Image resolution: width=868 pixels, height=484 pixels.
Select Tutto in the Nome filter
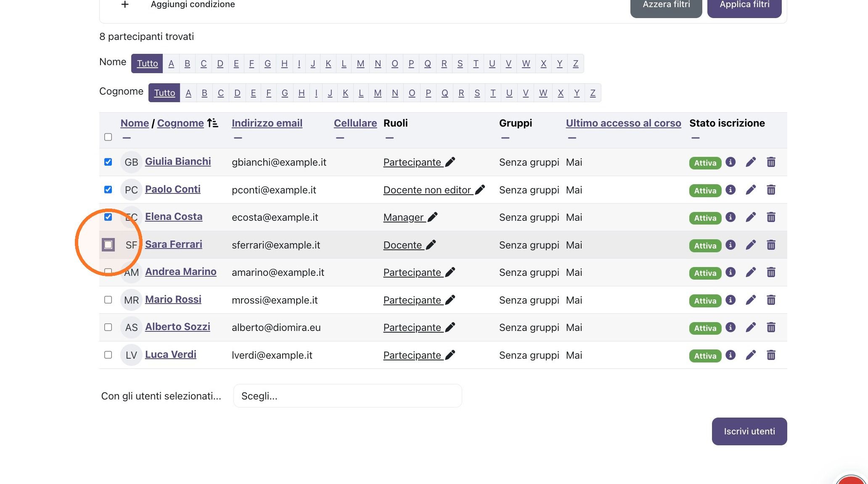tap(147, 63)
